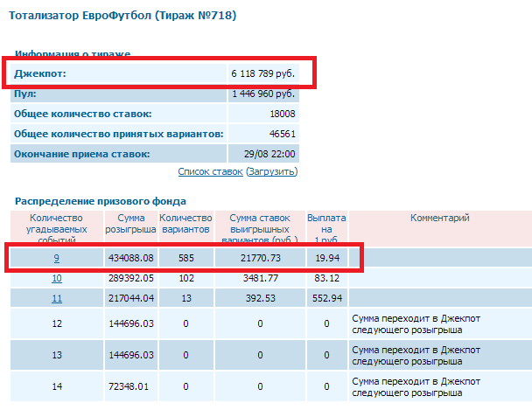Viewport: 532px width, 410px height.
Task: Click the total bets value '18008'
Action: click(283, 114)
